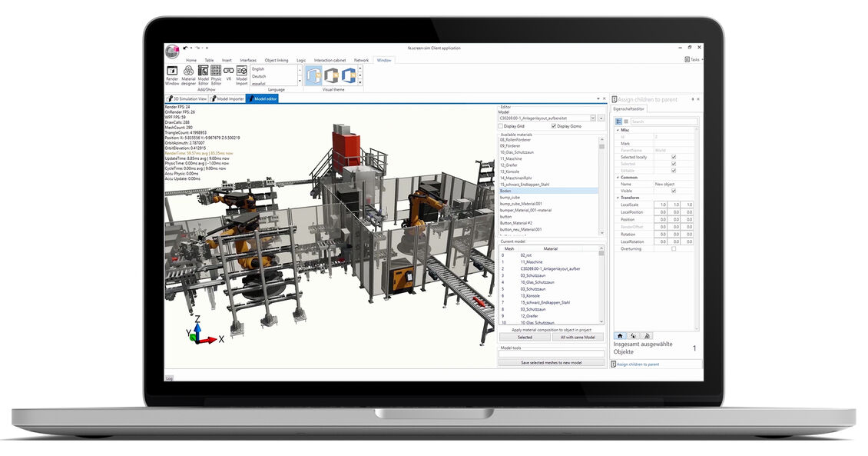Switch to 3D Simulation View tab
The image size is (868, 456).
click(187, 98)
